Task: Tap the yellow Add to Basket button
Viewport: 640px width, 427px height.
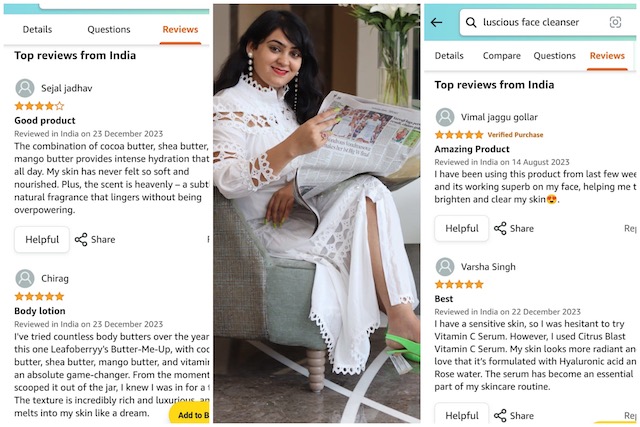Action: pos(190,415)
